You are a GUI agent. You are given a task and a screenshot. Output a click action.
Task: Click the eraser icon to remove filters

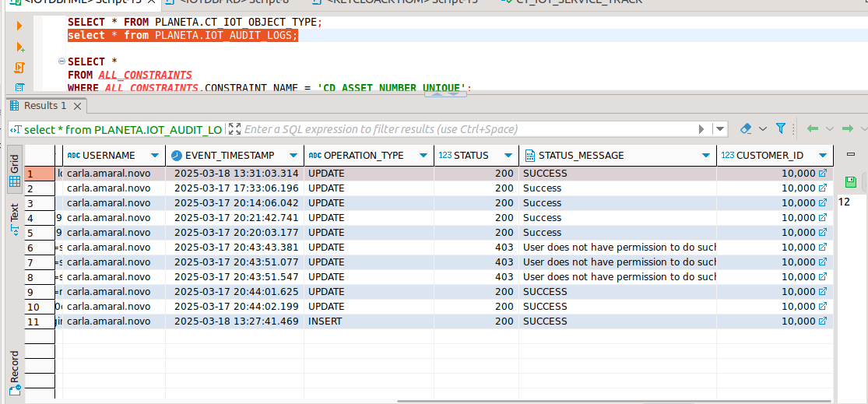(746, 128)
